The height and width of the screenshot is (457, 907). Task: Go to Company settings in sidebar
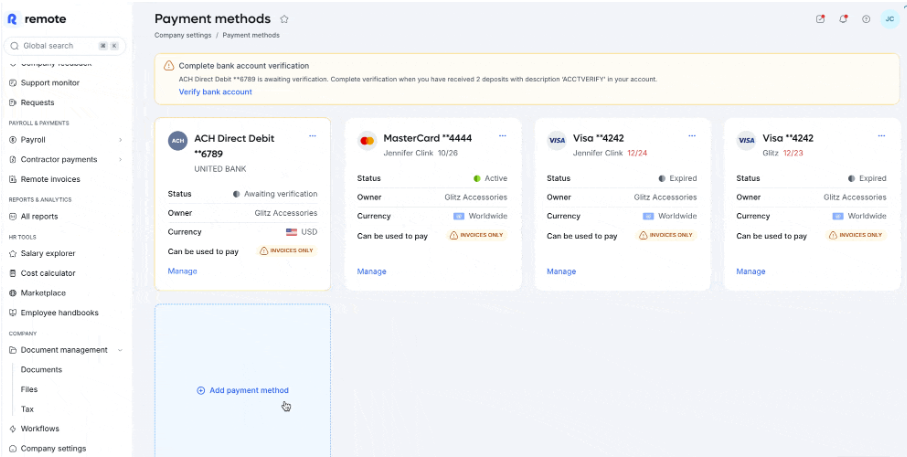click(x=53, y=449)
